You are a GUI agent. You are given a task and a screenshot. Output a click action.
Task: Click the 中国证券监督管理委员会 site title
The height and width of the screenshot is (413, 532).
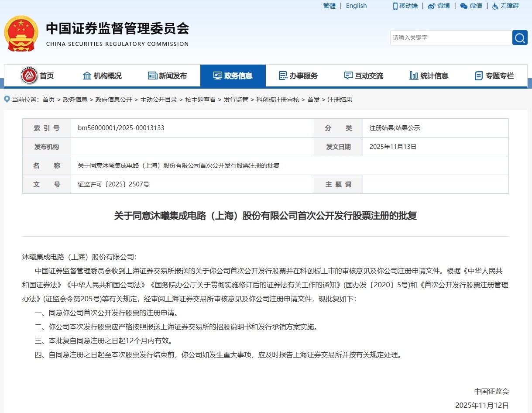(117, 28)
